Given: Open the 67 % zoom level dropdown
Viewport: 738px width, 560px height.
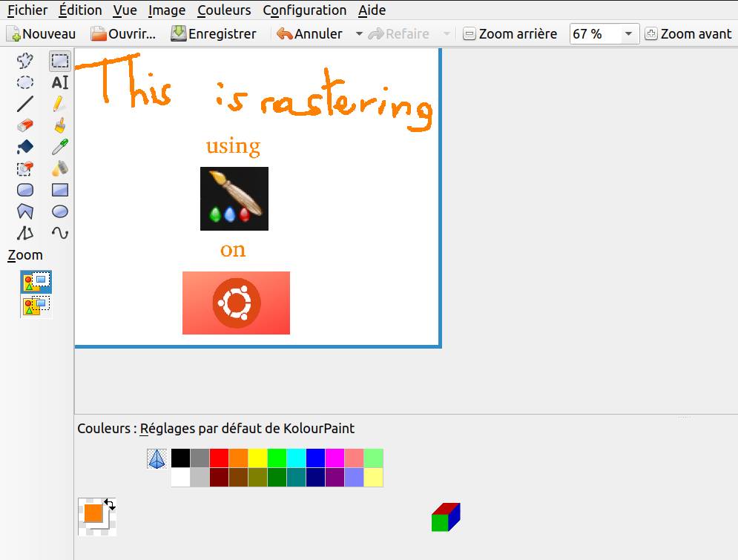Looking at the screenshot, I should pos(628,34).
